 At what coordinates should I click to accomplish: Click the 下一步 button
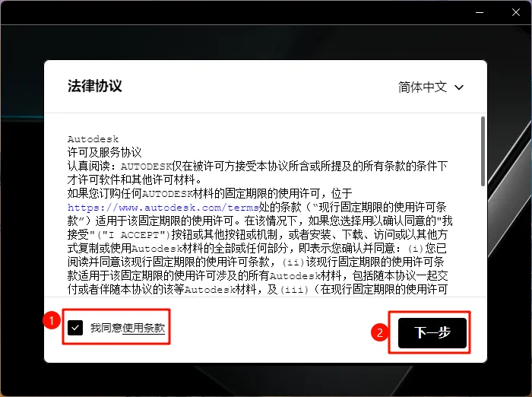[432, 333]
